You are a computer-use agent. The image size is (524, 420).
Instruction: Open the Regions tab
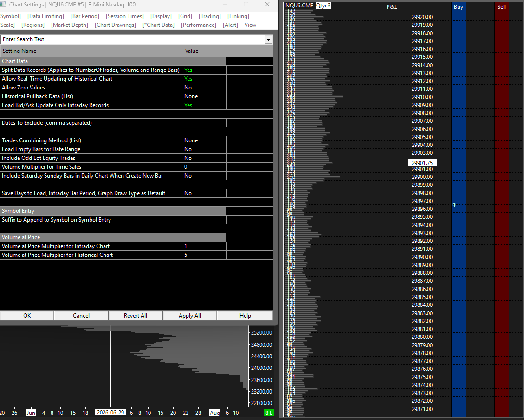click(33, 25)
